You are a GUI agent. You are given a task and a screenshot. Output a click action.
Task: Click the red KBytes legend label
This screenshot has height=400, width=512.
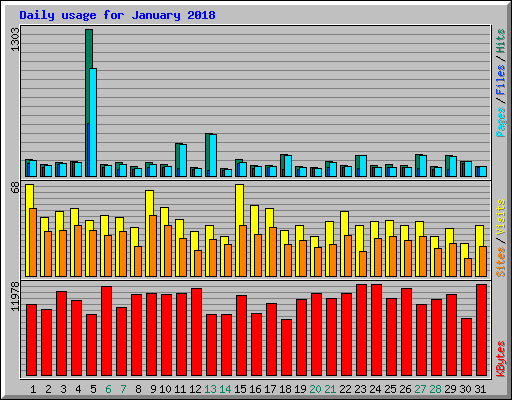(x=500, y=359)
